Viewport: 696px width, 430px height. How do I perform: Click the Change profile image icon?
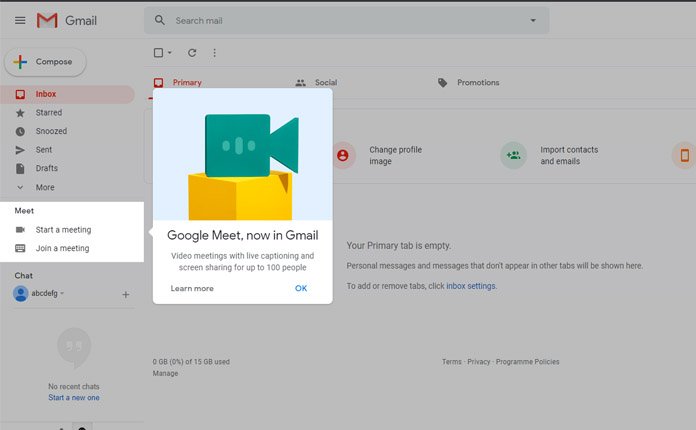coord(343,155)
